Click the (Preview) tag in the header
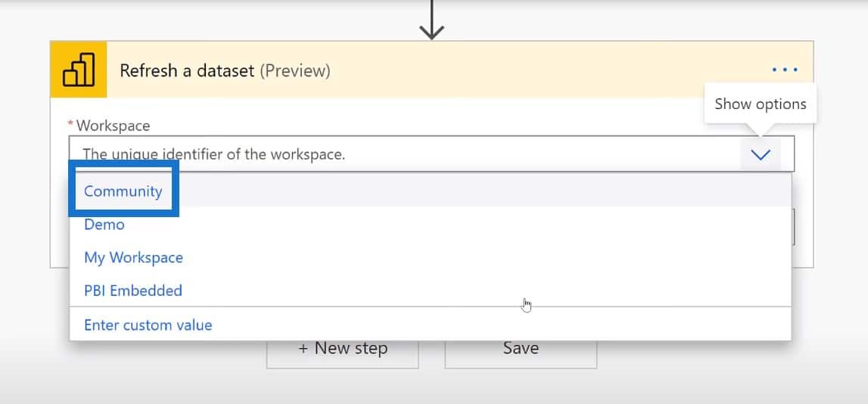 pos(295,71)
